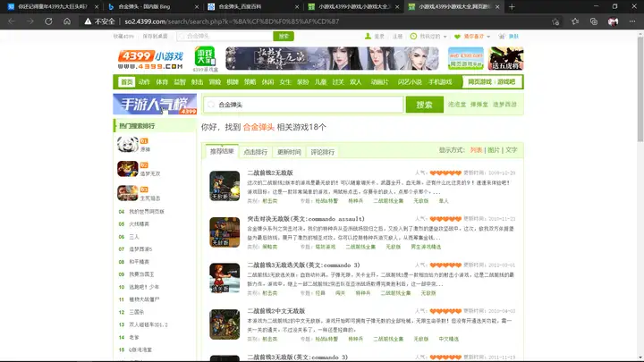Click the main 合金弹头 search input field

point(303,105)
